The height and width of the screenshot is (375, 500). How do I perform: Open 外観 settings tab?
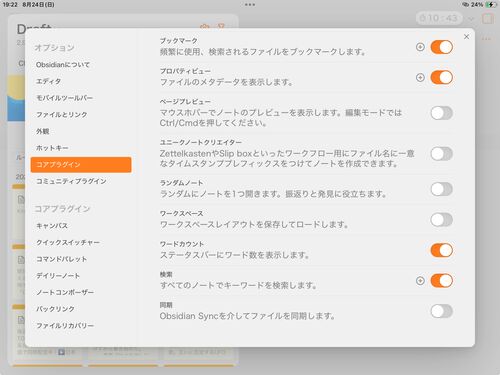(81, 131)
